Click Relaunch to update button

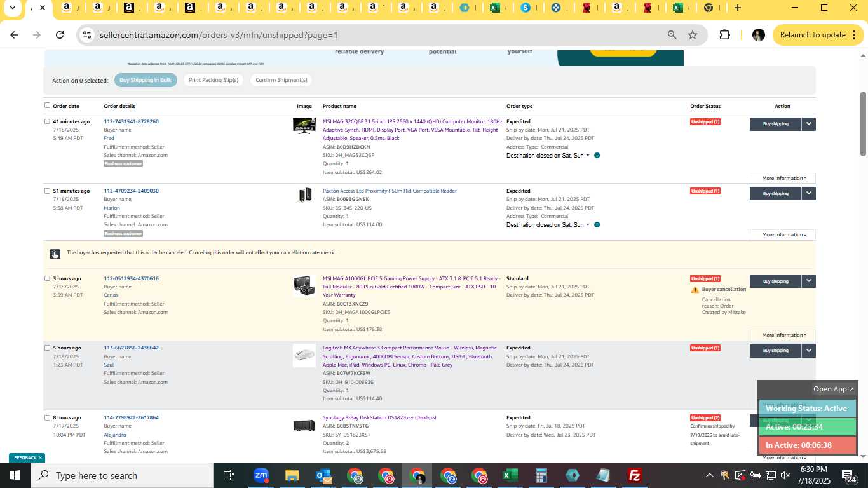pyautogui.click(x=818, y=35)
